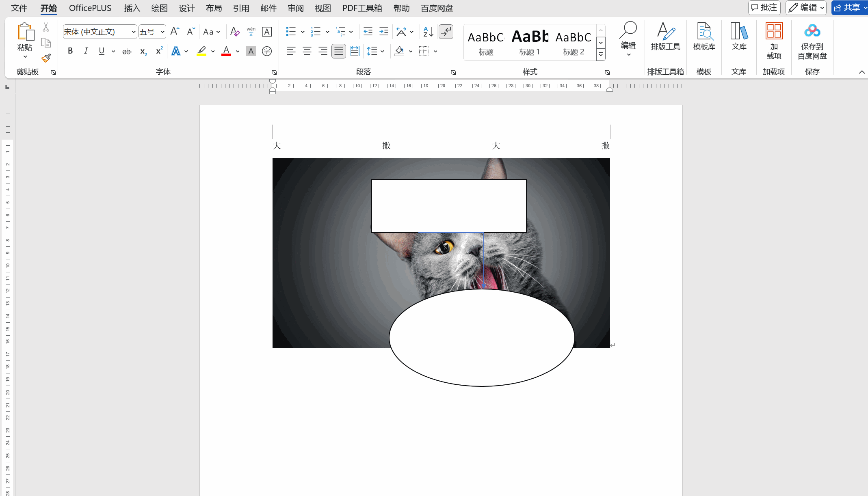Open the font name dropdown
Screen dimensions: 868x496
[x=133, y=32]
